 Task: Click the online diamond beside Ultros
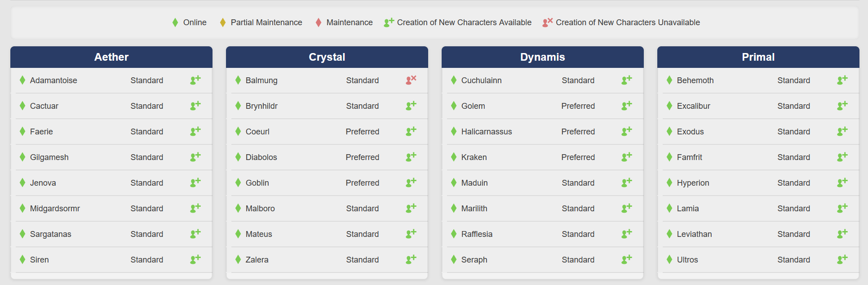click(669, 259)
